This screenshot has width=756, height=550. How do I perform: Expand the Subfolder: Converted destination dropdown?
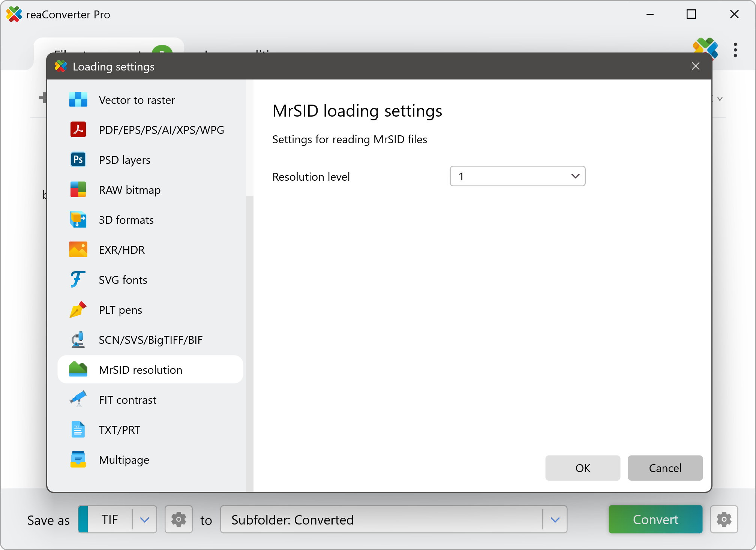click(555, 520)
